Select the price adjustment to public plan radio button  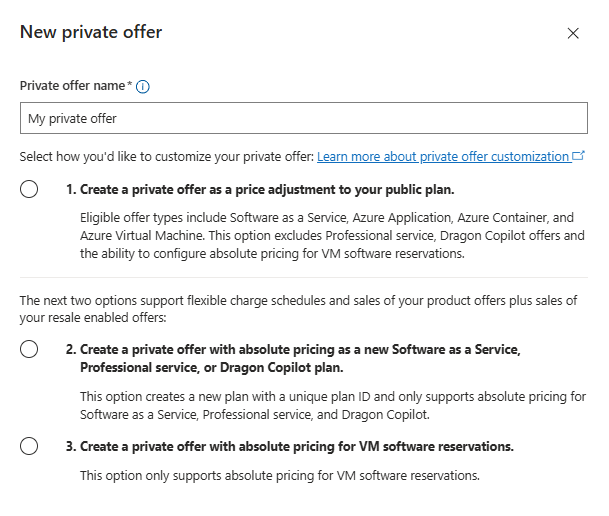[x=29, y=189]
